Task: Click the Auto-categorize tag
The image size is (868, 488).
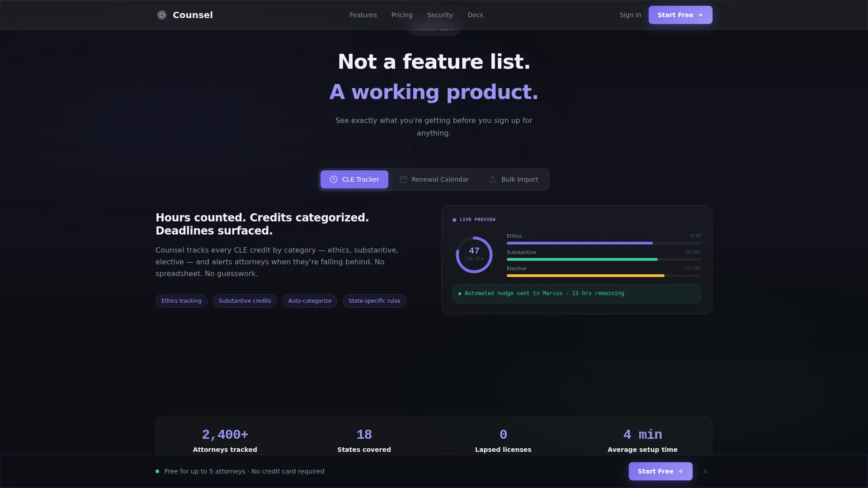Action: pos(310,301)
